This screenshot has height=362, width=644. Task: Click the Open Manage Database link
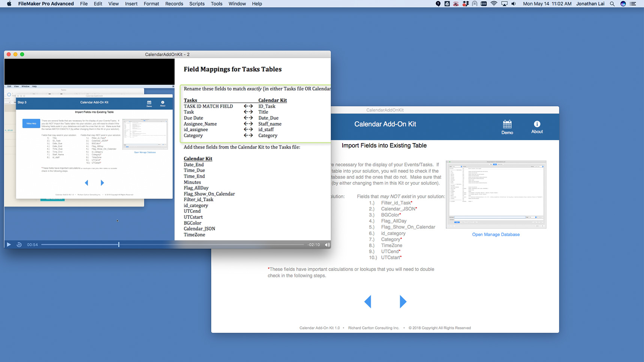coord(496,235)
